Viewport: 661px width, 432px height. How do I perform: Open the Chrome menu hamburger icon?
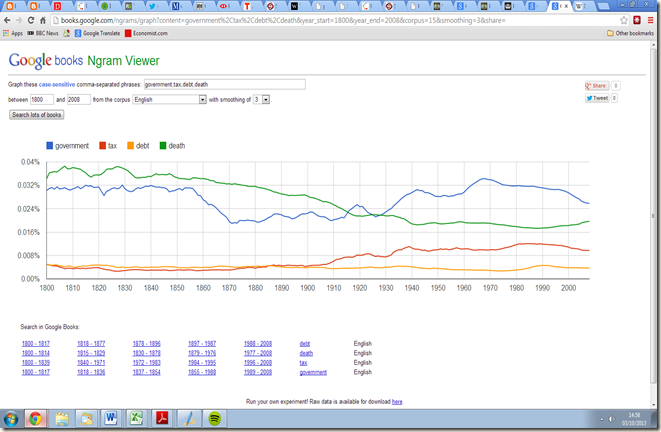click(x=650, y=20)
